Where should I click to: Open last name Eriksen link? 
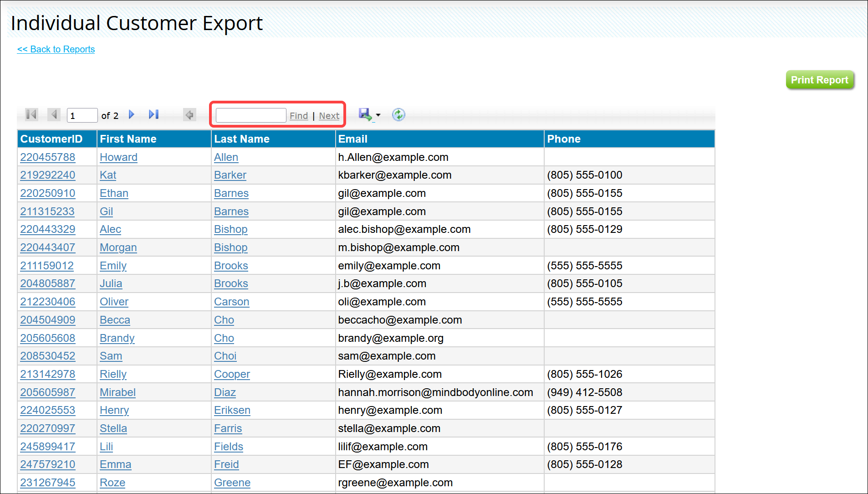(x=232, y=410)
